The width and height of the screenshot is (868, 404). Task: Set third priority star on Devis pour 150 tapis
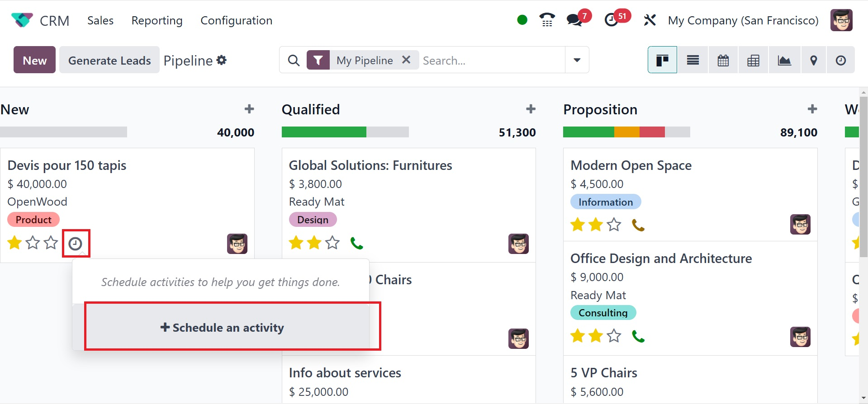click(x=51, y=243)
